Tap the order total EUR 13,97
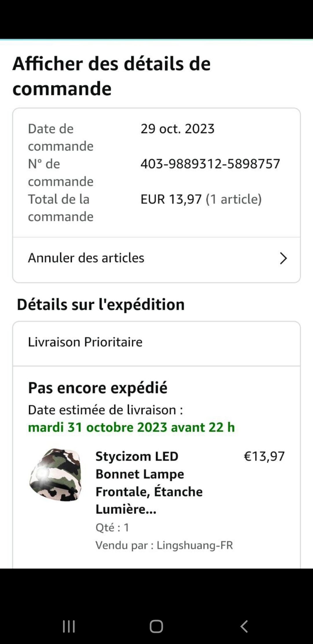The height and width of the screenshot is (644, 313). pyautogui.click(x=171, y=199)
